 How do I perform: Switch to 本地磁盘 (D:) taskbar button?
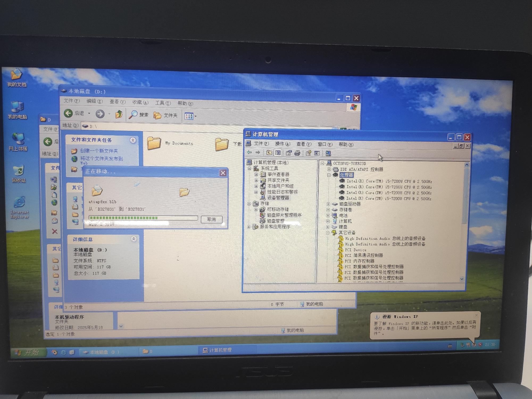[109, 352]
